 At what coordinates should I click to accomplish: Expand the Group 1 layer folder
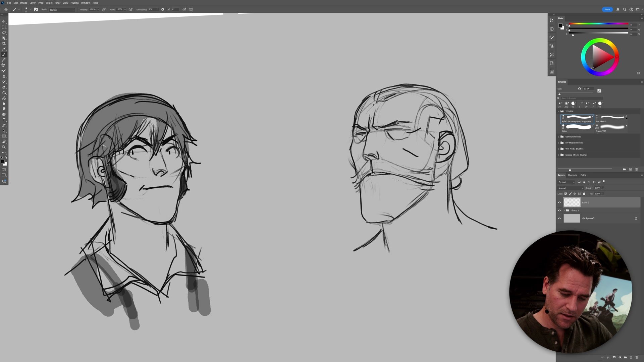pyautogui.click(x=564, y=210)
